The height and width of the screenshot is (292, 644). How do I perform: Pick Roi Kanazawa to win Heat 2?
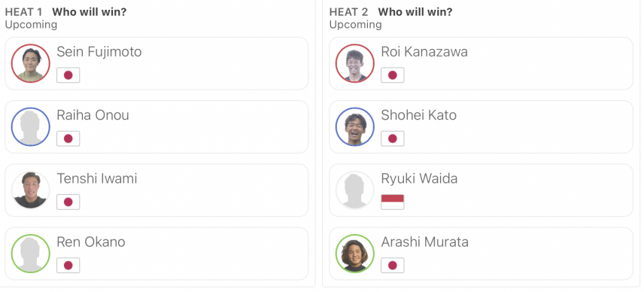pos(481,64)
